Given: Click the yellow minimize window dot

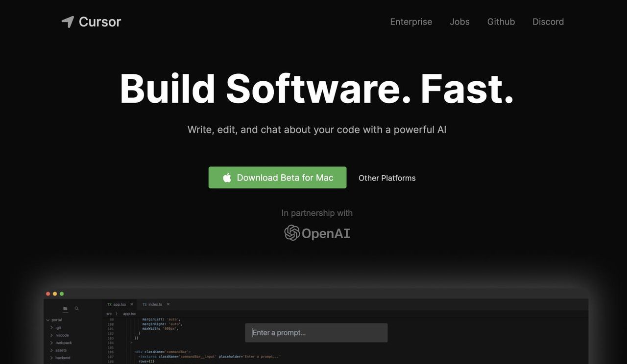Looking at the screenshot, I should point(55,294).
